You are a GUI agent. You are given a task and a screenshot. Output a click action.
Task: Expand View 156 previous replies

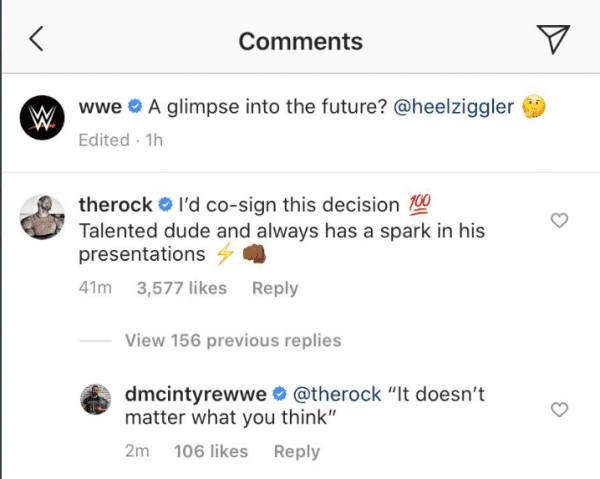233,340
